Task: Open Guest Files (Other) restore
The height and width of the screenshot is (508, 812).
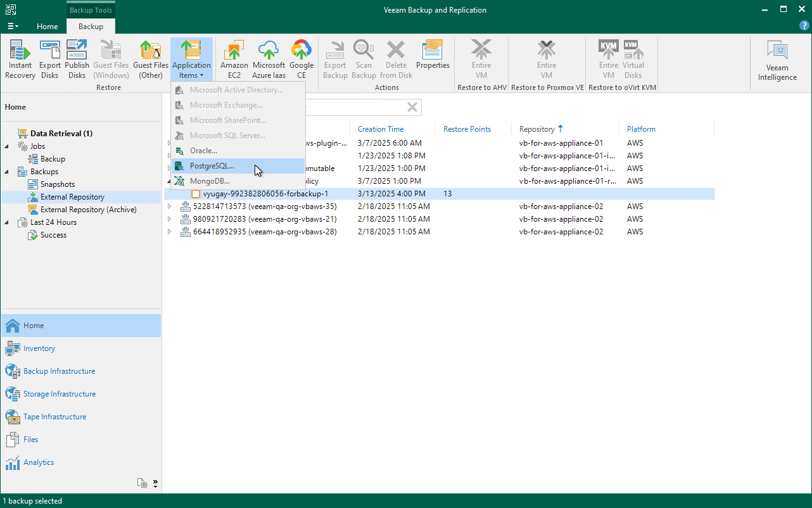Action: coord(151,60)
